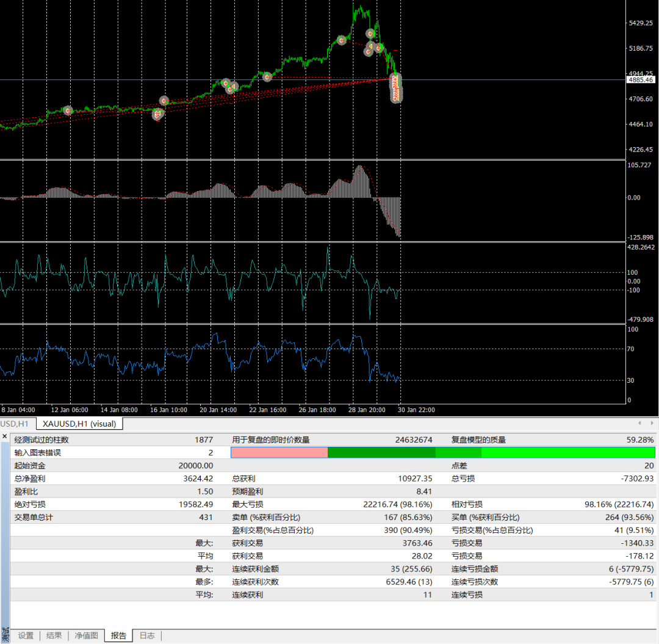Click the 起始资金 value 20000.00
The width and height of the screenshot is (659, 644).
(196, 465)
